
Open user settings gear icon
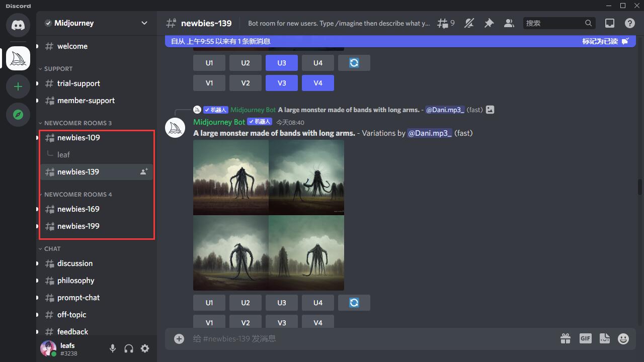pos(145,348)
